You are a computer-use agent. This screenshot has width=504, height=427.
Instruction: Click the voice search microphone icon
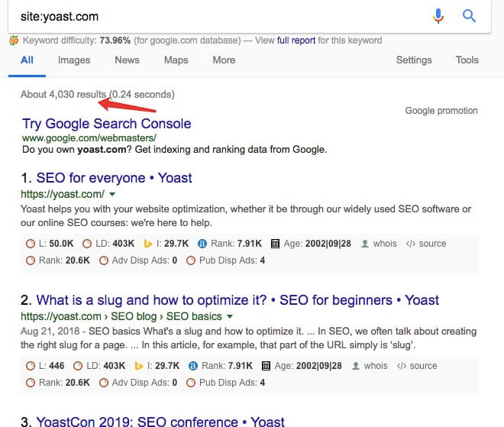tap(438, 16)
